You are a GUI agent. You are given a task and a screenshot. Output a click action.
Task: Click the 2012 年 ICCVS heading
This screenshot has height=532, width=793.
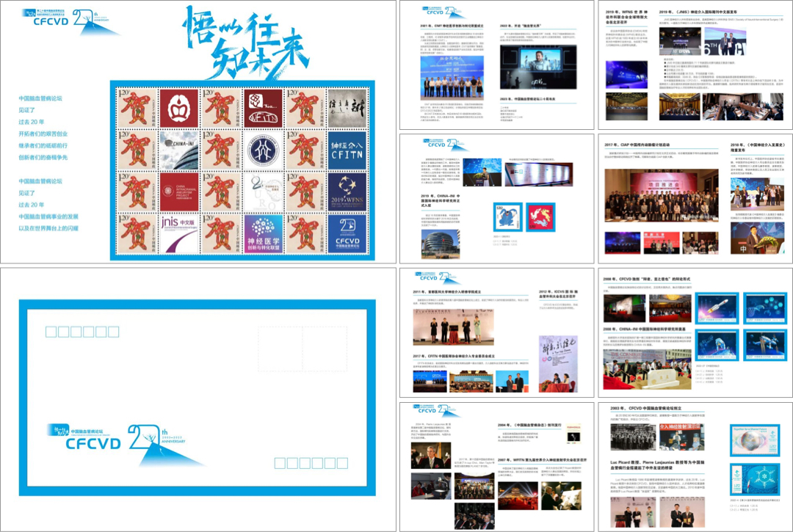(x=558, y=294)
